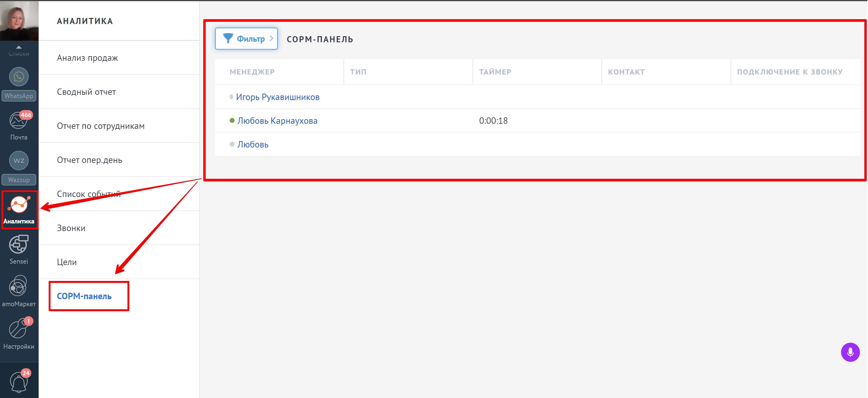Click the 24 notifications badge
Image resolution: width=868 pixels, height=398 pixels.
[x=26, y=373]
